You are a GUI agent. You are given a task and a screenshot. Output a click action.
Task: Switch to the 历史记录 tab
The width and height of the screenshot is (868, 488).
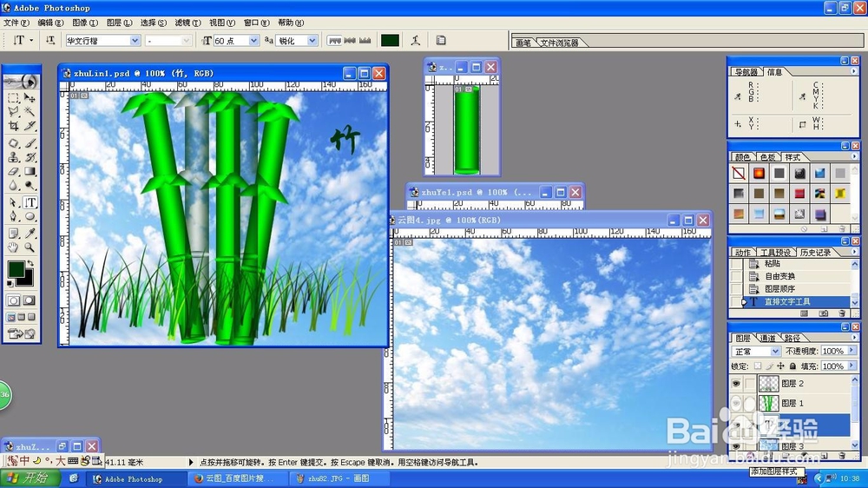tap(815, 253)
